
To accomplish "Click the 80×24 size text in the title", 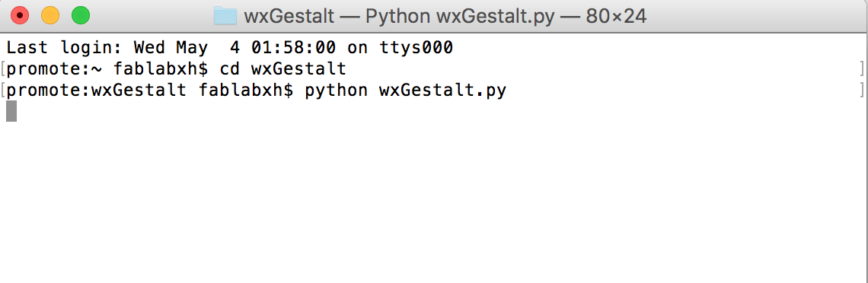I will [615, 16].
